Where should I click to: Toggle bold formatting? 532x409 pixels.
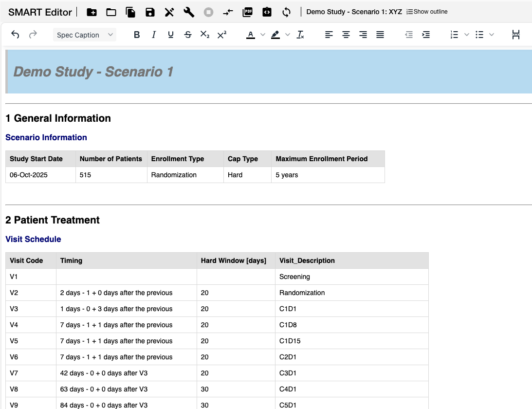point(137,35)
